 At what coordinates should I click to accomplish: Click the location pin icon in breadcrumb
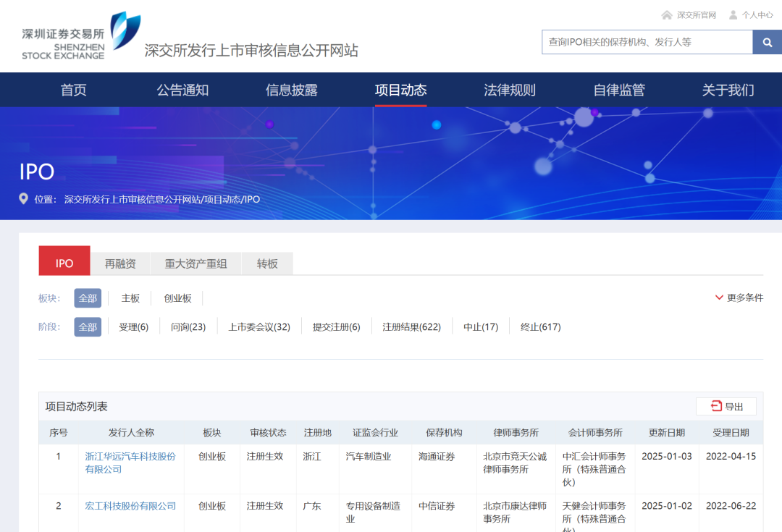[24, 199]
